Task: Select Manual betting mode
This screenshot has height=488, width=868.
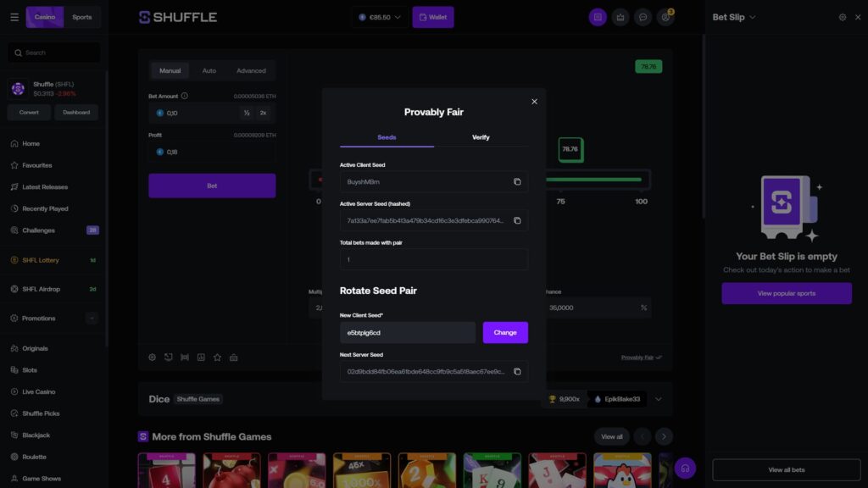Action: (x=170, y=71)
